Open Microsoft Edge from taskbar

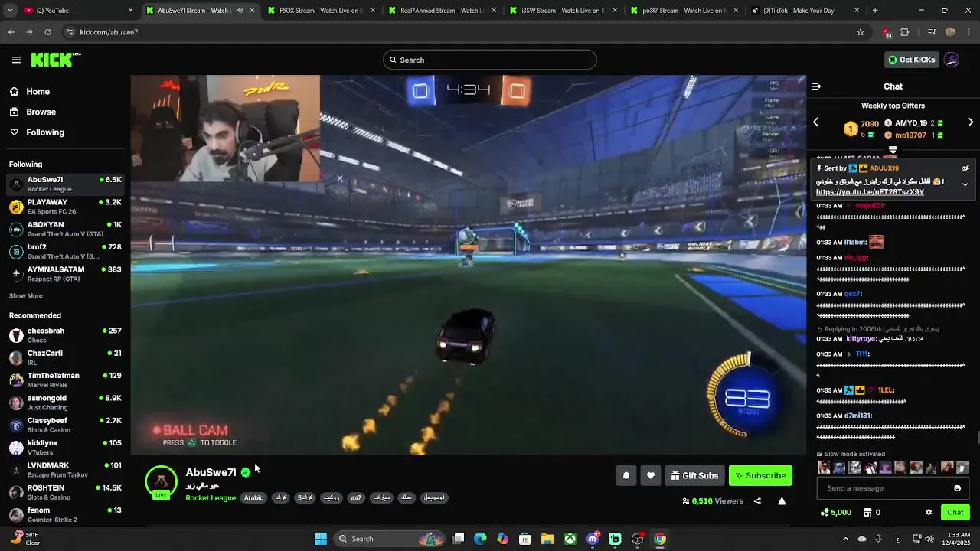coord(480,539)
